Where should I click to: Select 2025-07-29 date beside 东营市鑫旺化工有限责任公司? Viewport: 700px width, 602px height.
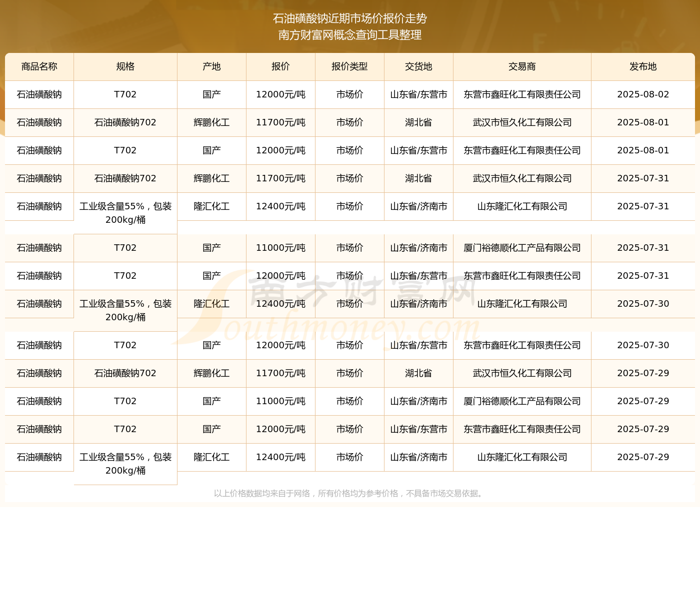pyautogui.click(x=643, y=429)
